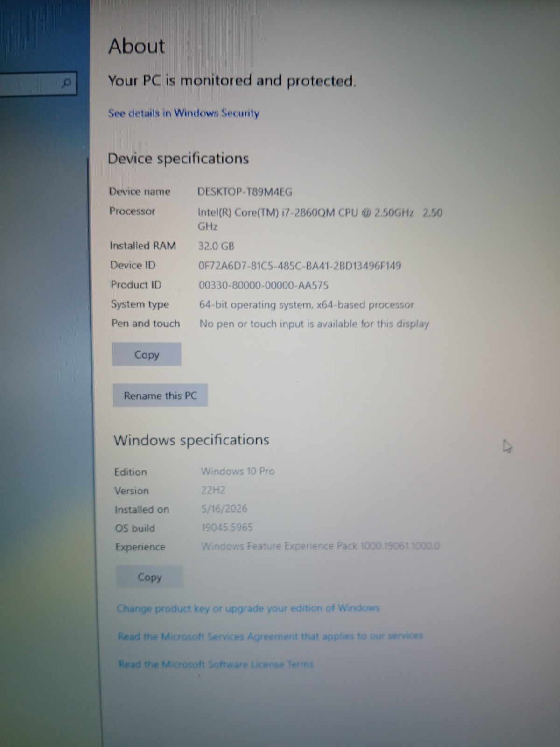Click the version value 22H2
560x747 pixels.
213,490
